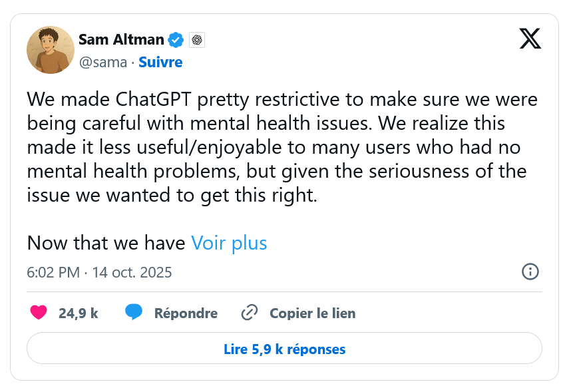Expand the tweet with Voir plus
The height and width of the screenshot is (392, 571).
tap(229, 243)
